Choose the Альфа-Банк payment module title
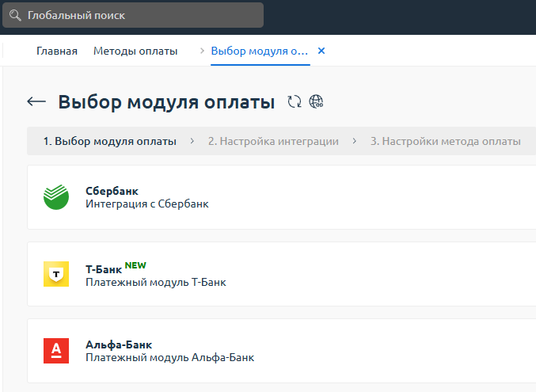Image resolution: width=536 pixels, height=392 pixels. (x=119, y=344)
